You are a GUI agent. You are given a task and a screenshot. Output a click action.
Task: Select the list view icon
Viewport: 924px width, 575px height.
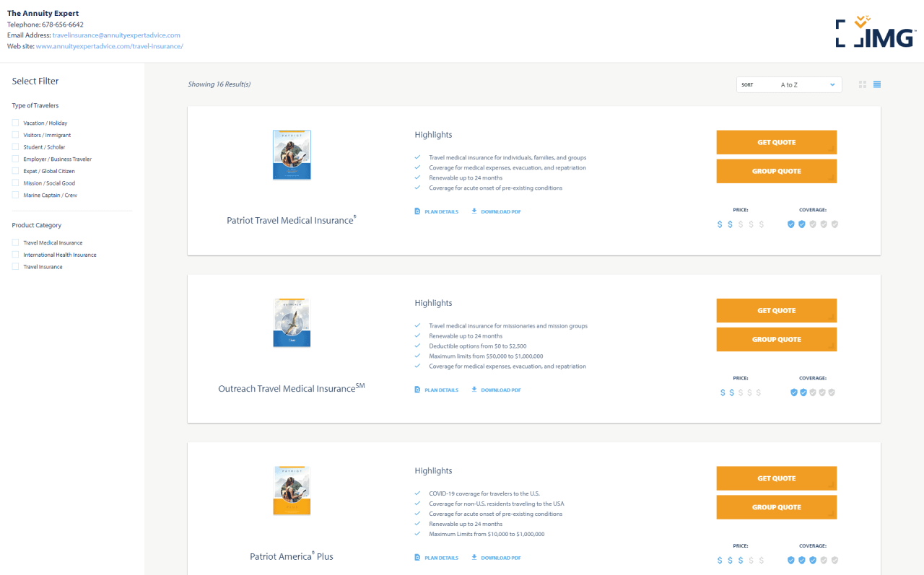(876, 84)
